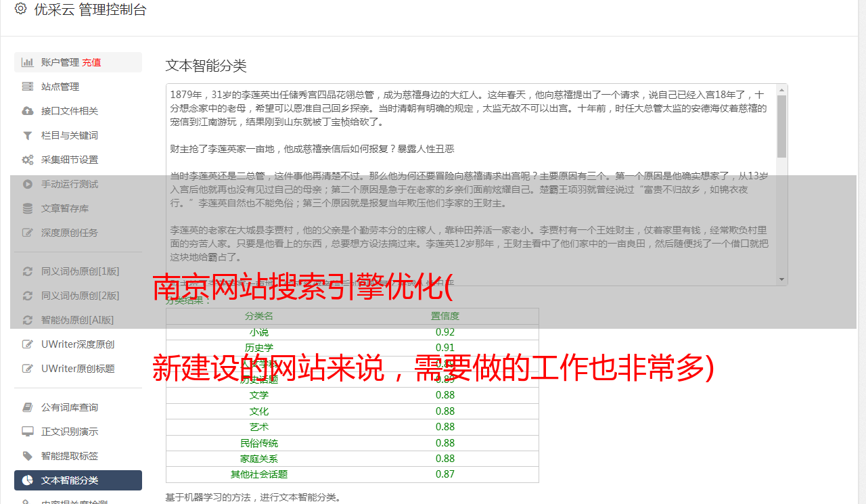Click the 账户管理 bar-chart icon
The image size is (866, 504).
[28, 62]
